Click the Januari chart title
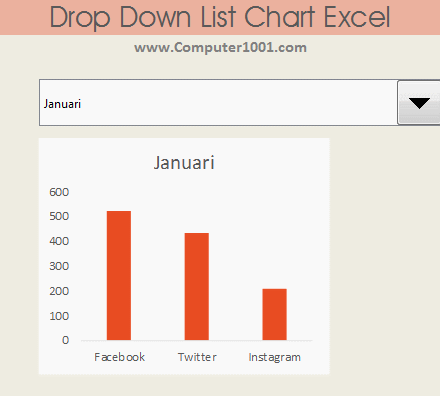 pyautogui.click(x=184, y=163)
